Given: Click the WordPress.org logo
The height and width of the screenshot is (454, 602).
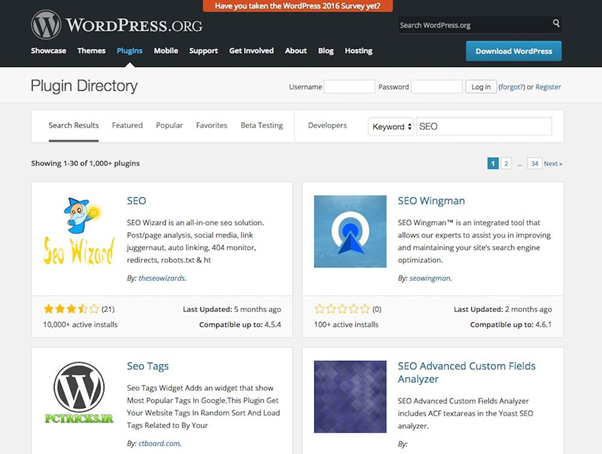Looking at the screenshot, I should pos(117,25).
